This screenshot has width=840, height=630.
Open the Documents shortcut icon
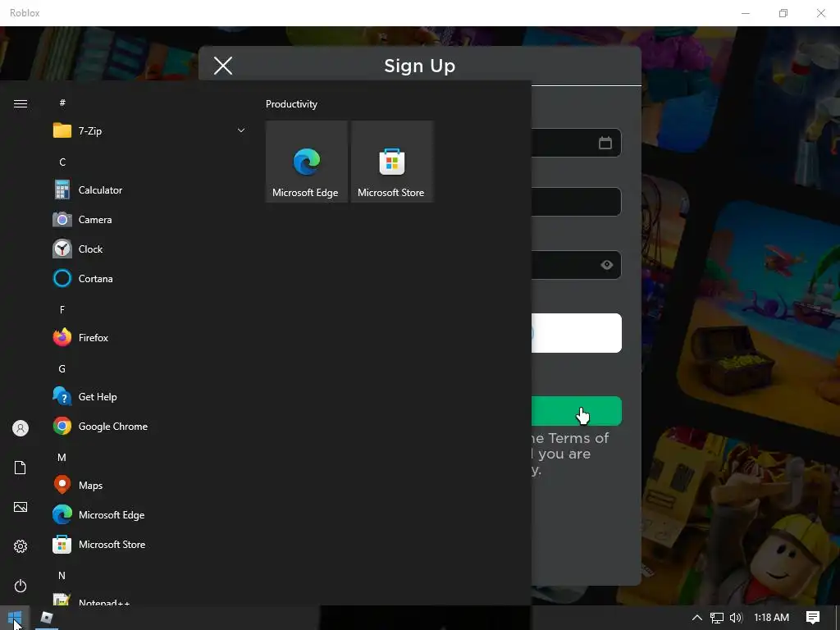[21, 468]
